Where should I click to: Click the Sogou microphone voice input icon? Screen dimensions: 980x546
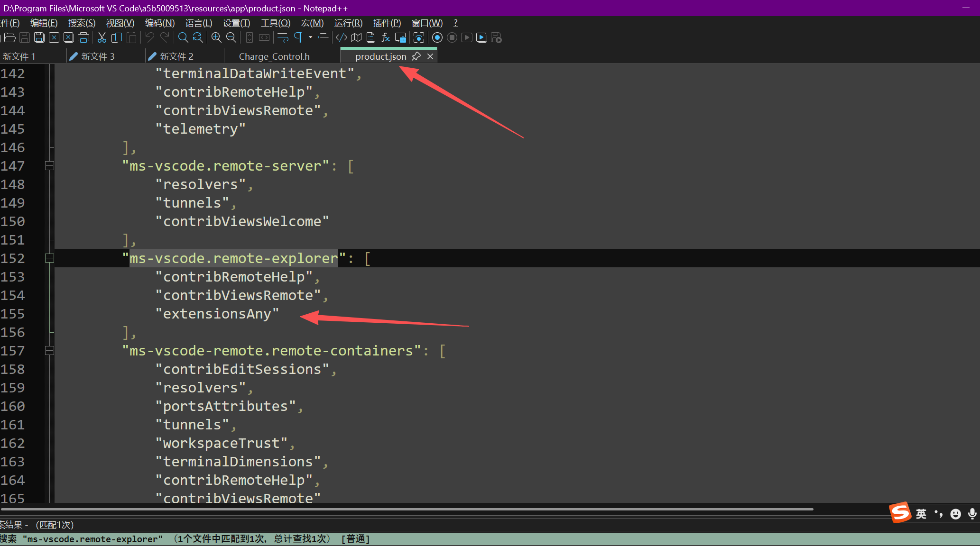point(972,514)
